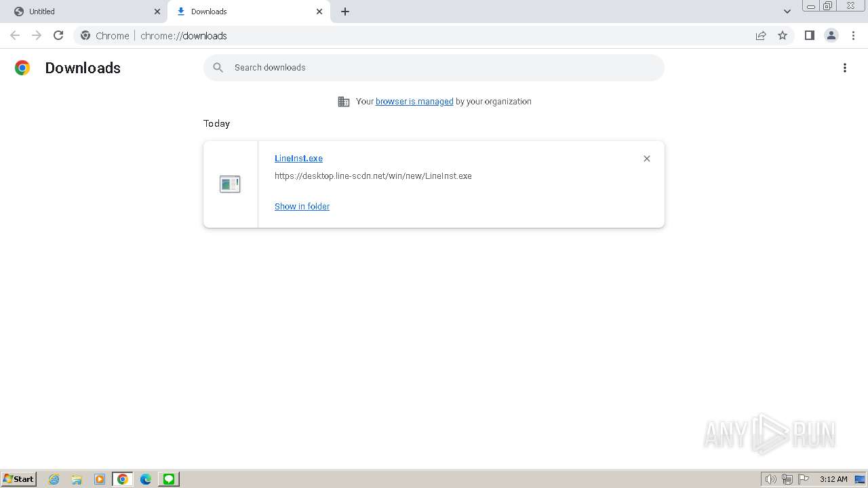Image resolution: width=868 pixels, height=488 pixels.
Task: Go back with the back arrow
Action: (x=15, y=35)
